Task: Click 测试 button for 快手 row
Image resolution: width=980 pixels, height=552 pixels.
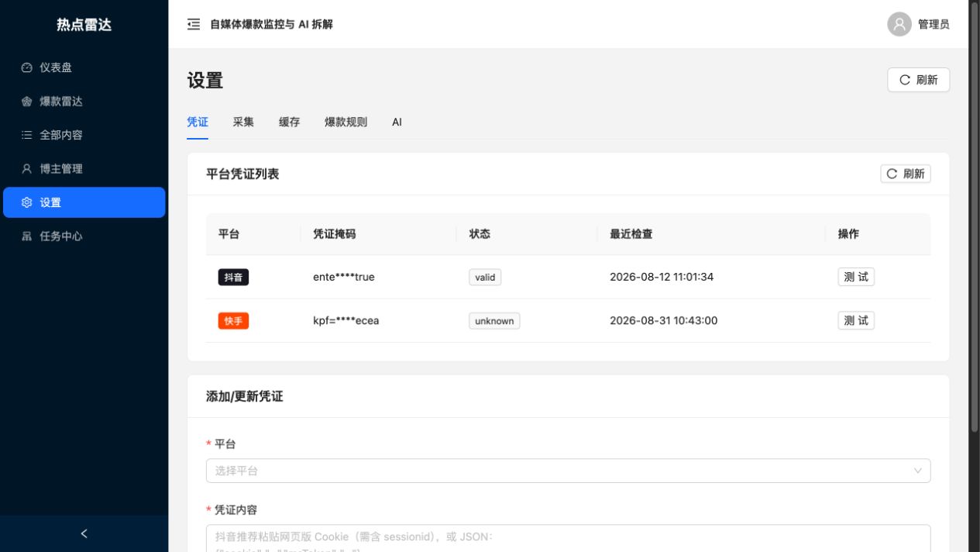Action: click(x=856, y=320)
